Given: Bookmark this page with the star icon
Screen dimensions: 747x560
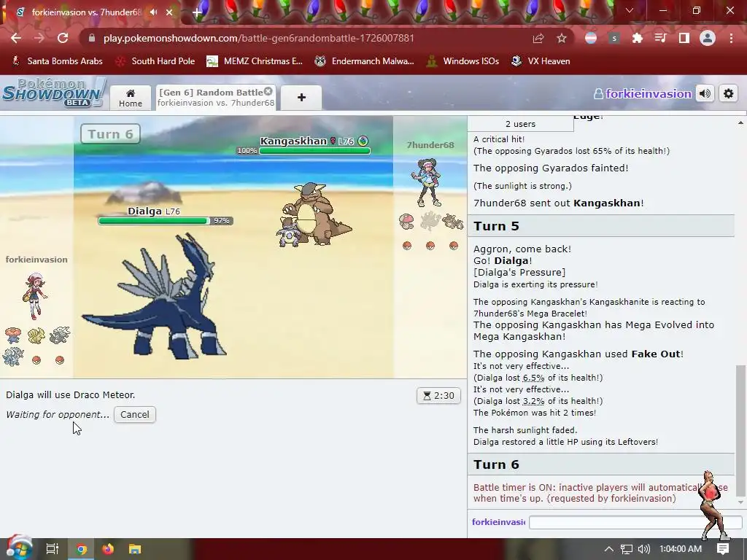Looking at the screenshot, I should tap(562, 38).
